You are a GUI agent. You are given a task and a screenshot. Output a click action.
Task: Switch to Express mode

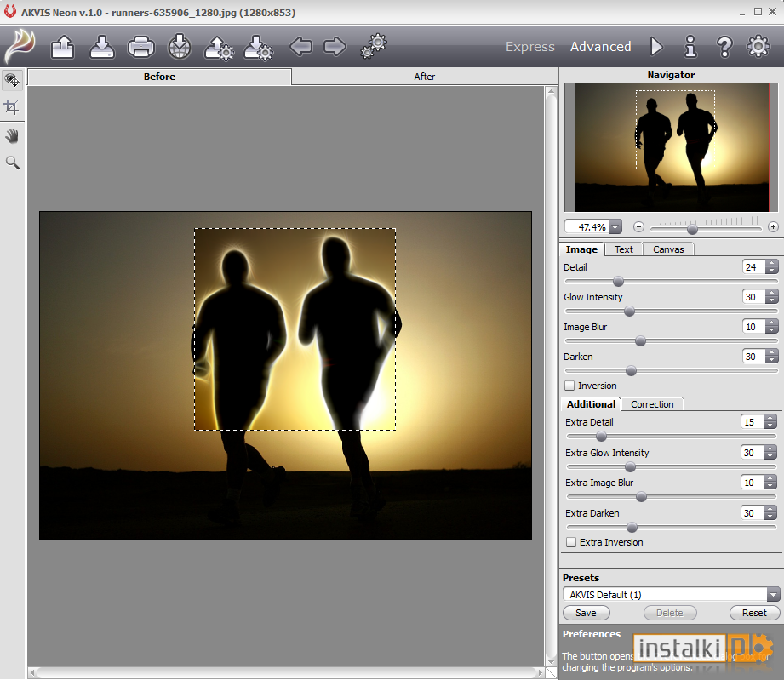pyautogui.click(x=530, y=47)
